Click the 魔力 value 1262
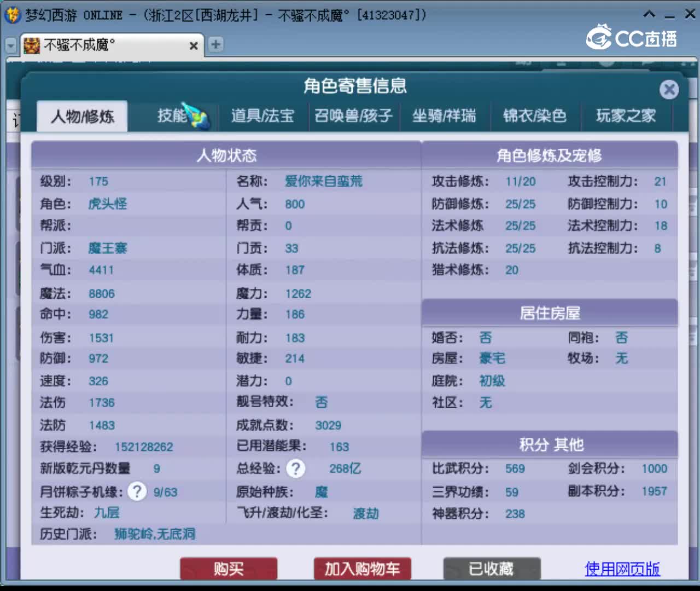Viewport: 700px width, 591px height. coord(298,294)
